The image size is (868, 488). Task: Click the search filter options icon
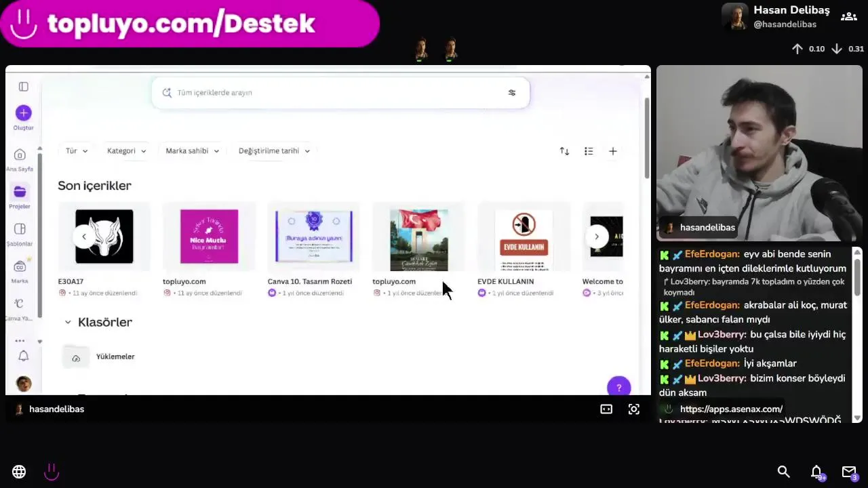tap(512, 93)
